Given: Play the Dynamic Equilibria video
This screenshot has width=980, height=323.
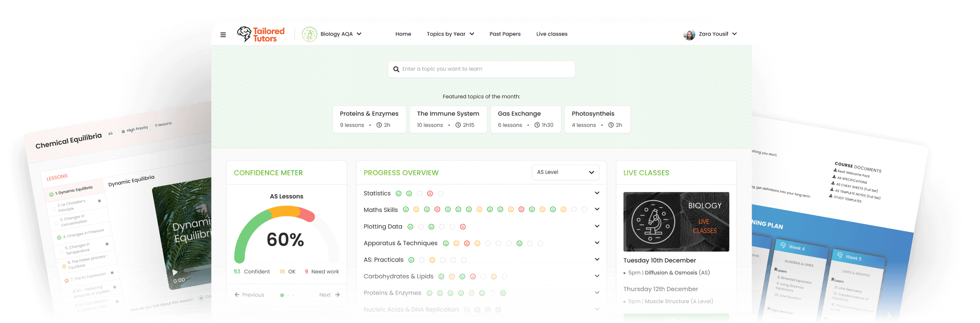Looking at the screenshot, I should tap(175, 272).
